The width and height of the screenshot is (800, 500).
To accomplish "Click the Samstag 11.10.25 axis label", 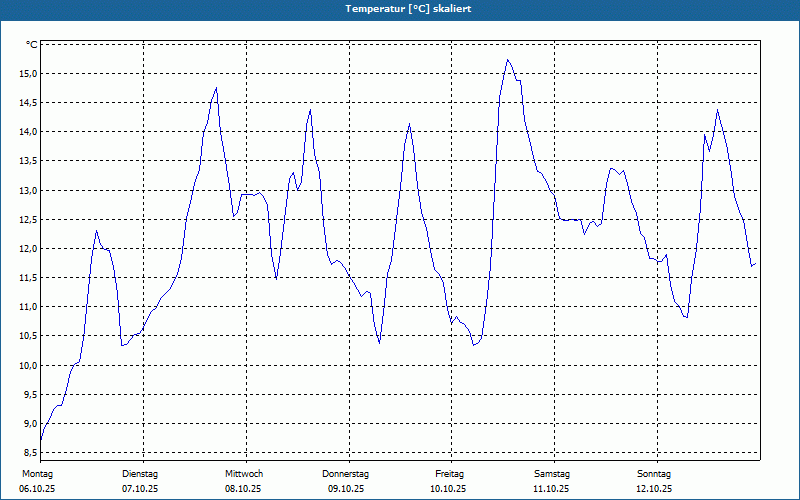I will click(552, 481).
